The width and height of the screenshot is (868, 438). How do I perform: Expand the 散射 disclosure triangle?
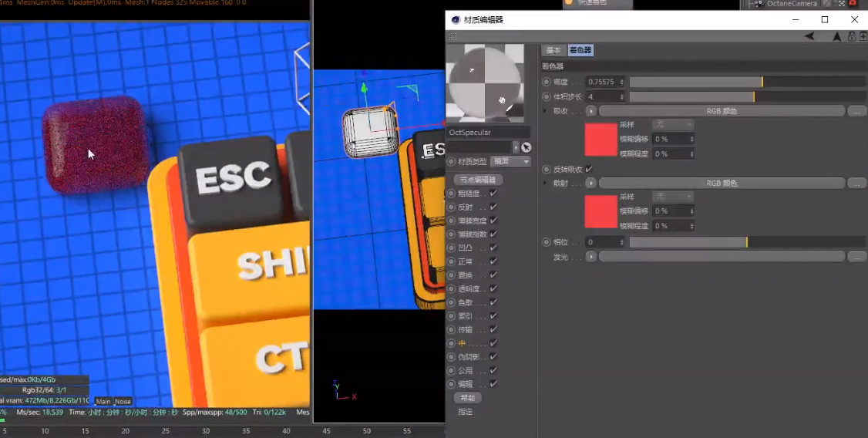545,184
